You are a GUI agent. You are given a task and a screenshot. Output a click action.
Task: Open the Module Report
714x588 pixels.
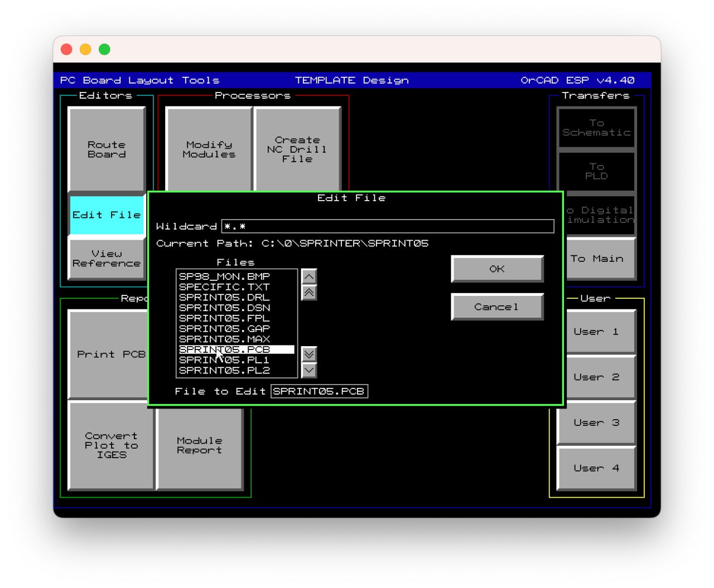pos(199,446)
